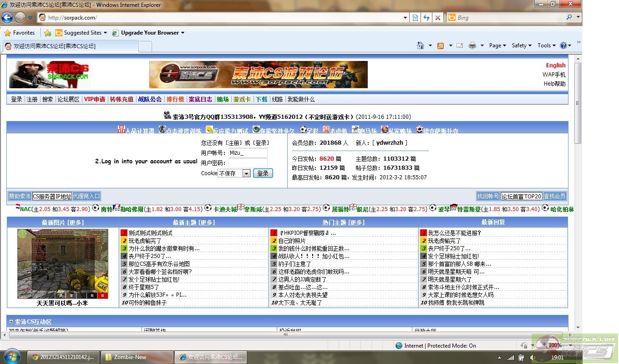Click the IE Back navigation button
The width and height of the screenshot is (619, 364).
[x=7, y=18]
